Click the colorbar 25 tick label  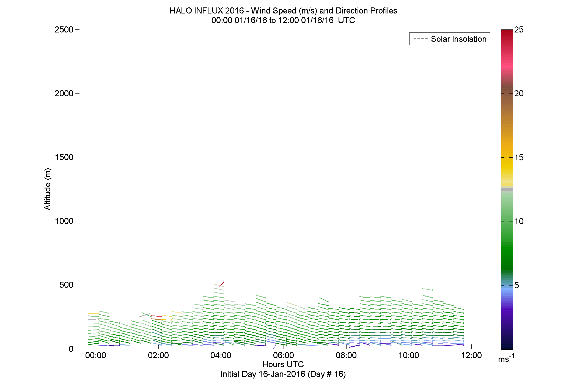click(519, 30)
